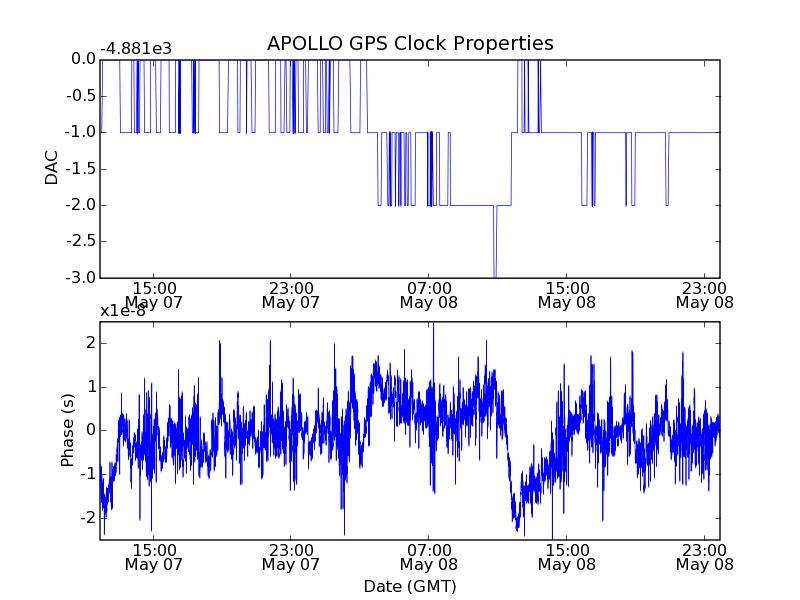Viewport: 800px width, 600px height.
Task: Click the '-2' tick on the Phase axis
Action: point(89,518)
